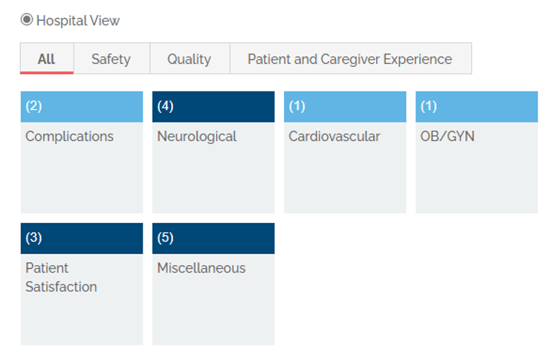The width and height of the screenshot is (553, 361).
Task: Switch to the Quality tab
Action: (189, 59)
